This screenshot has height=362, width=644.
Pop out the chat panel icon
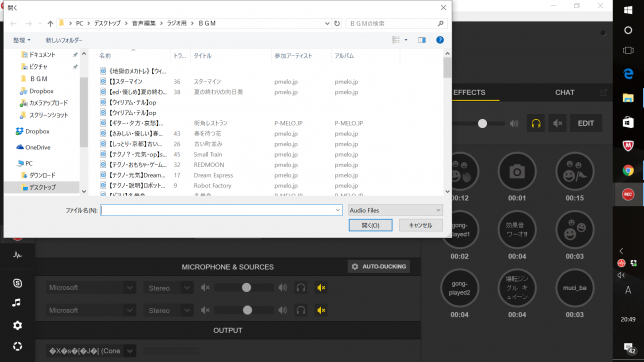pyautogui.click(x=603, y=92)
